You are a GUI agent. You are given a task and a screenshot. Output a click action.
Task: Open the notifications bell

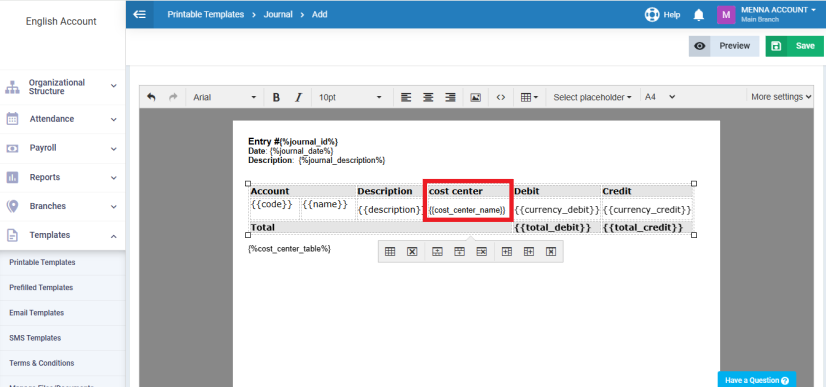(699, 15)
